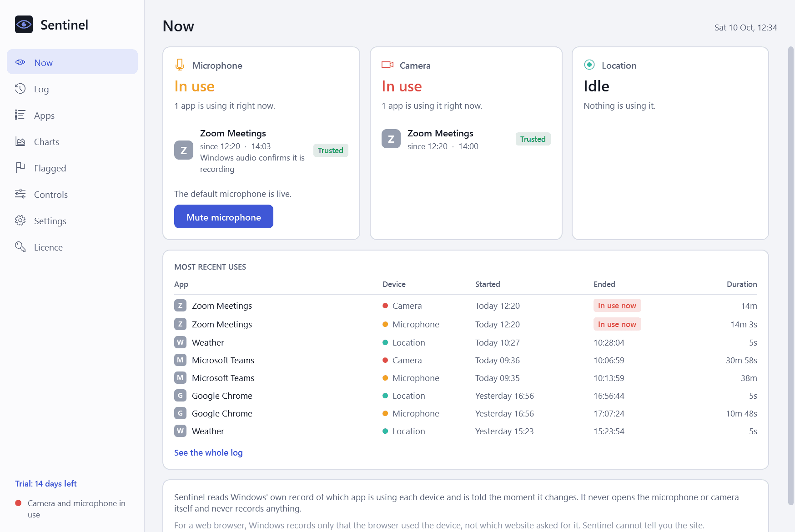795x532 pixels.
Task: Click the Trusted badge in Microphone card
Action: coord(331,151)
